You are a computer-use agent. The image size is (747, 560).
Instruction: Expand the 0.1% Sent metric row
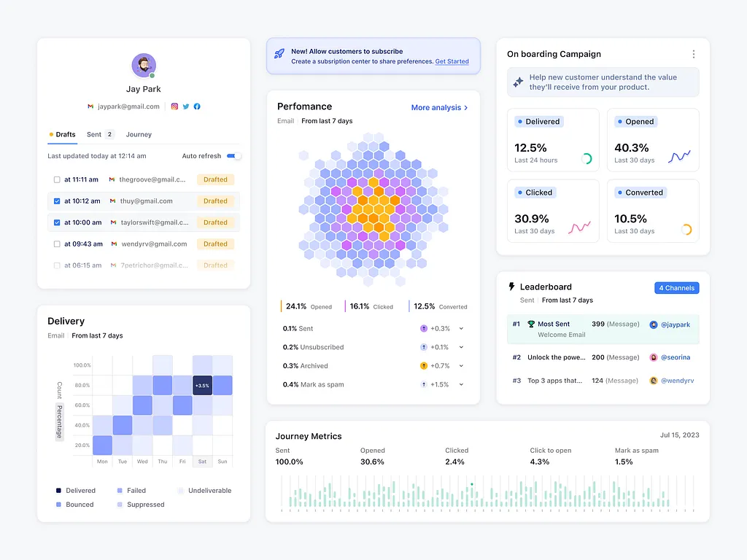point(463,328)
